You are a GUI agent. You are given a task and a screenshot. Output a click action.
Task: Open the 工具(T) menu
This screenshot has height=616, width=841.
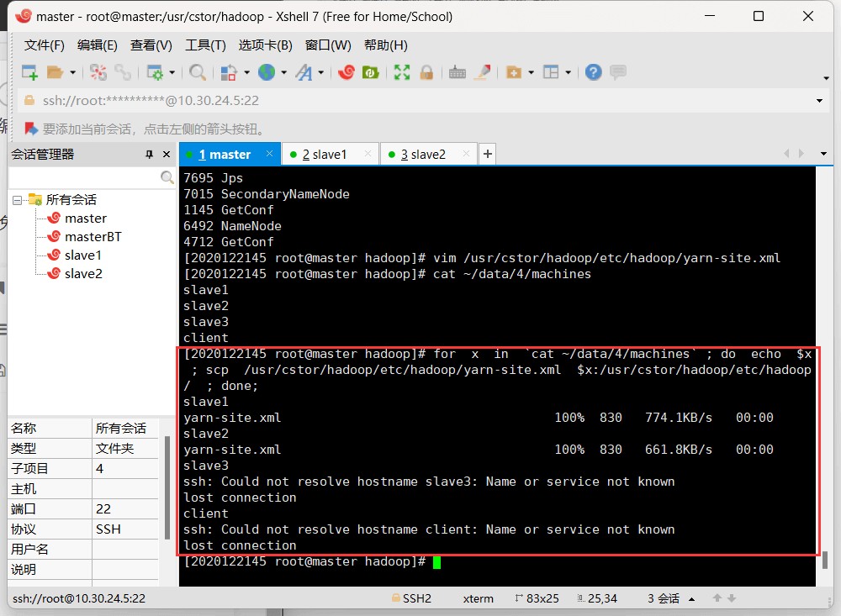pyautogui.click(x=205, y=45)
